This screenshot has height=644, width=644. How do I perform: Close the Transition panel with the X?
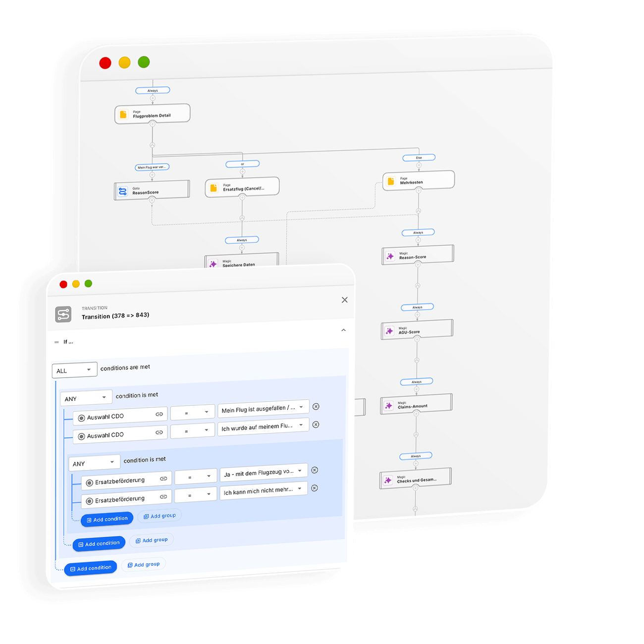345,300
